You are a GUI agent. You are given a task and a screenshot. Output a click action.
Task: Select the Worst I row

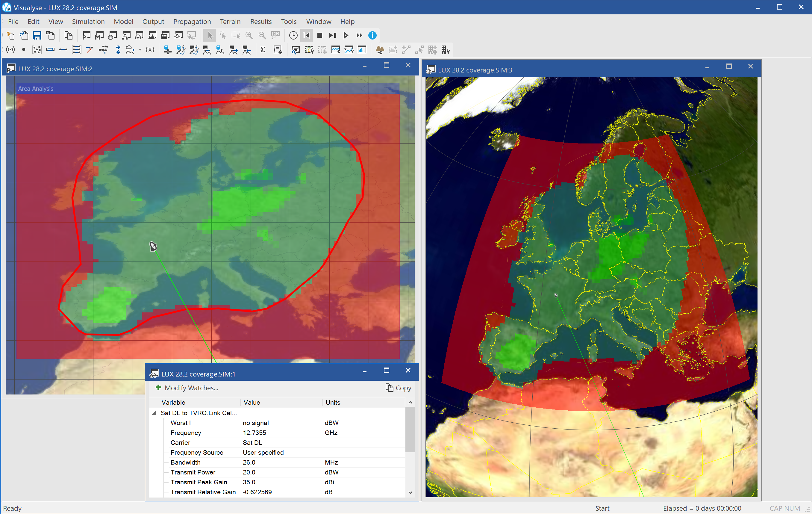tap(277, 423)
